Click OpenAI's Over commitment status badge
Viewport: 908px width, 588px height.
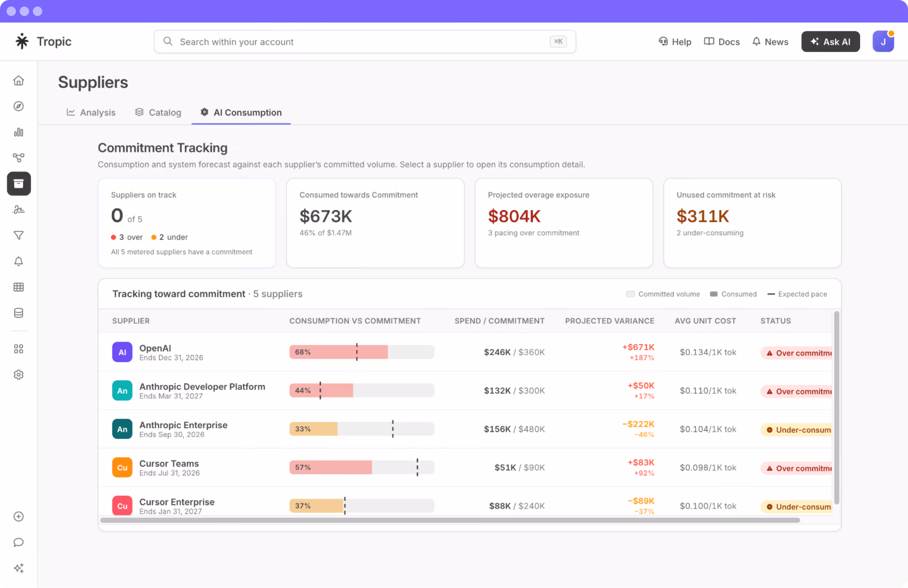[x=796, y=353]
